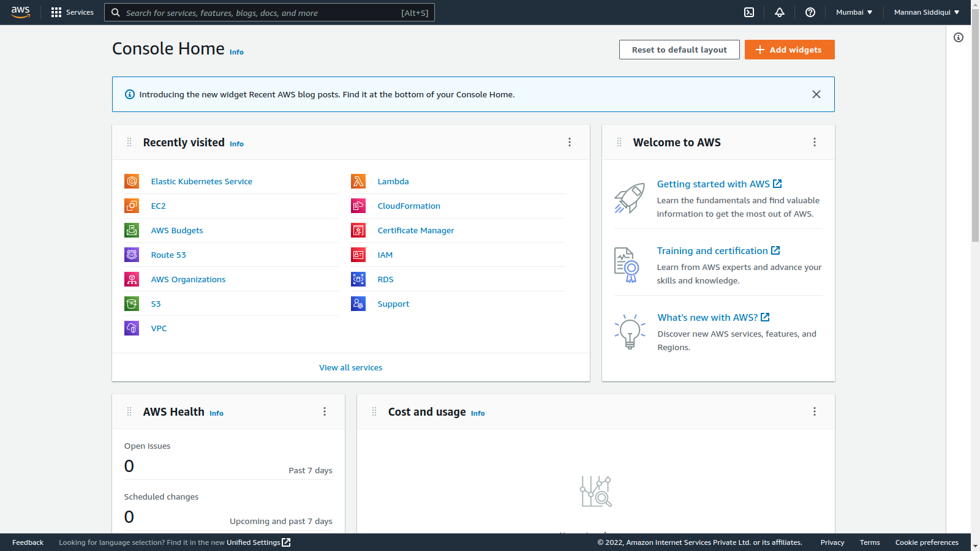Viewport: 980px width, 551px height.
Task: Click the Certificate Manager icon
Action: 358,230
